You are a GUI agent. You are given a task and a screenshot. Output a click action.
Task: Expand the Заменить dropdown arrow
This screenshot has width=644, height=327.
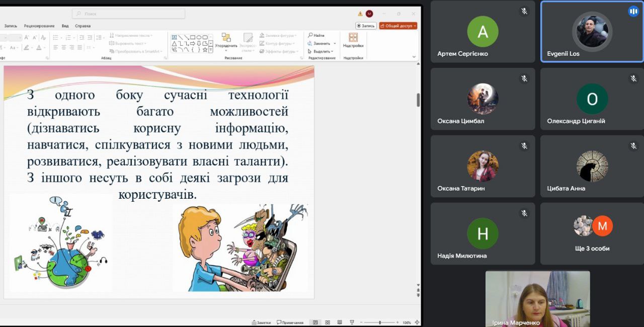point(335,43)
